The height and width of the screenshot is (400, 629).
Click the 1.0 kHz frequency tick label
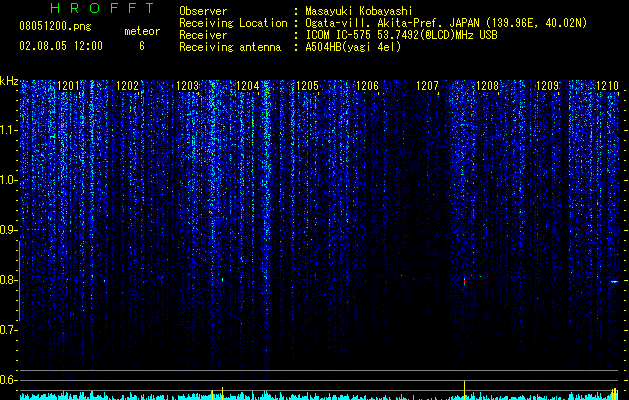pos(8,180)
